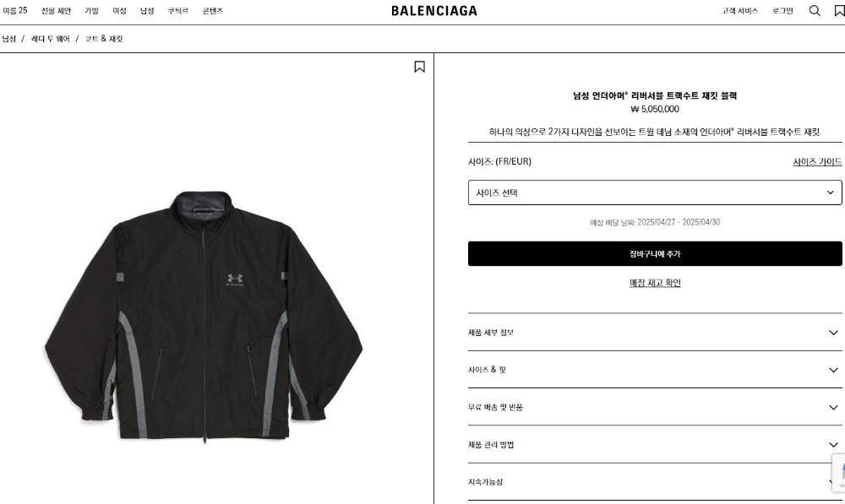Go to 레디 투 웨어 breadcrumb
This screenshot has width=845, height=504.
click(51, 39)
